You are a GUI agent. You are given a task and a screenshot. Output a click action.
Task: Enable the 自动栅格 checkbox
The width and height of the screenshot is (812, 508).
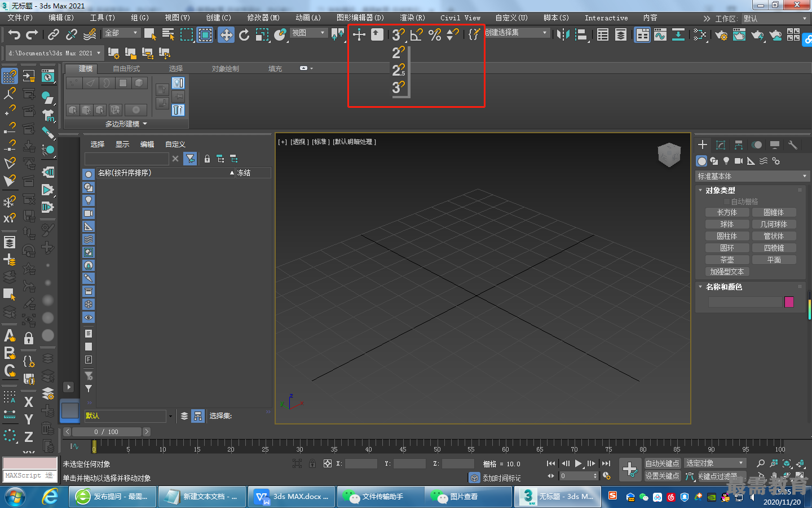click(x=727, y=202)
